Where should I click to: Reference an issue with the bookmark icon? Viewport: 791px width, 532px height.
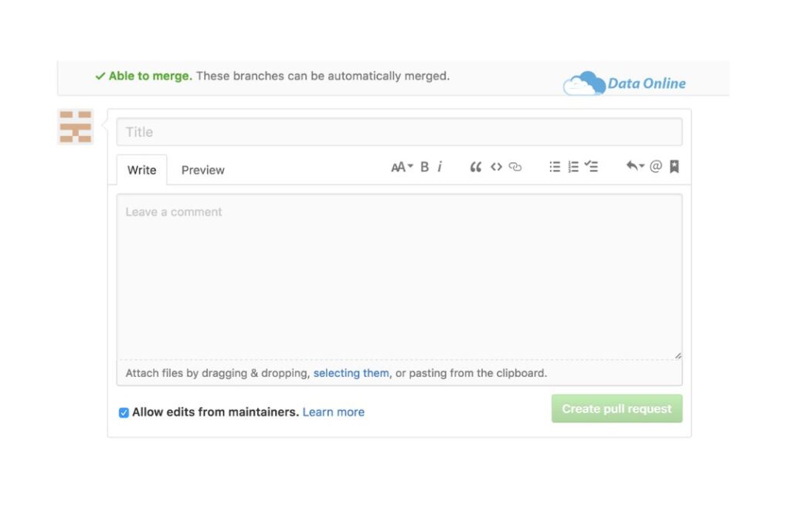674,167
